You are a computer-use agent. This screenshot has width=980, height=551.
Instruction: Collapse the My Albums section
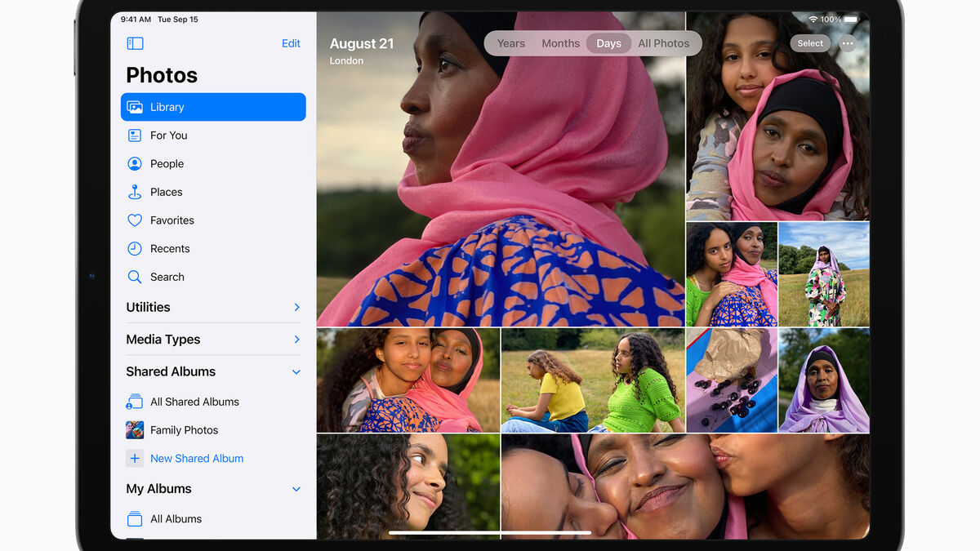[x=296, y=490]
